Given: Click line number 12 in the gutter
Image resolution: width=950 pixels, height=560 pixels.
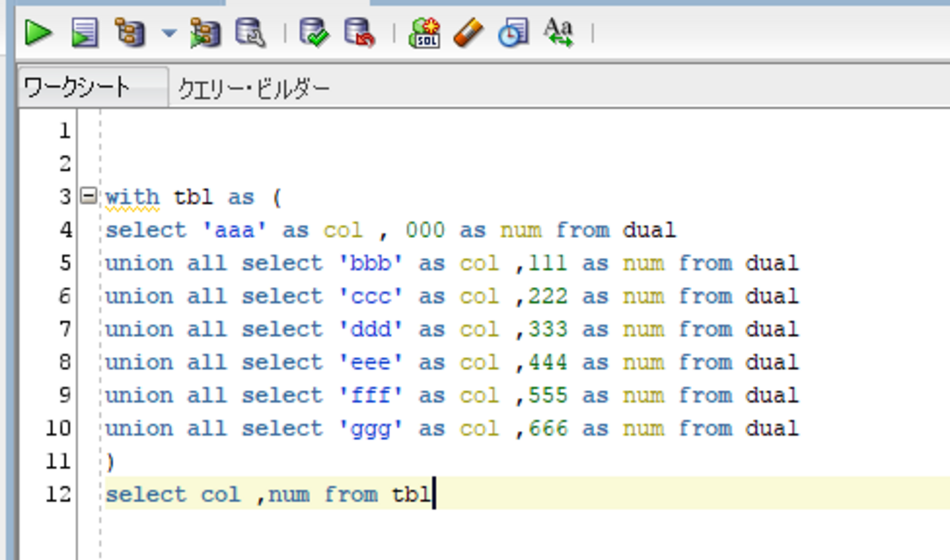Looking at the screenshot, I should tap(58, 494).
